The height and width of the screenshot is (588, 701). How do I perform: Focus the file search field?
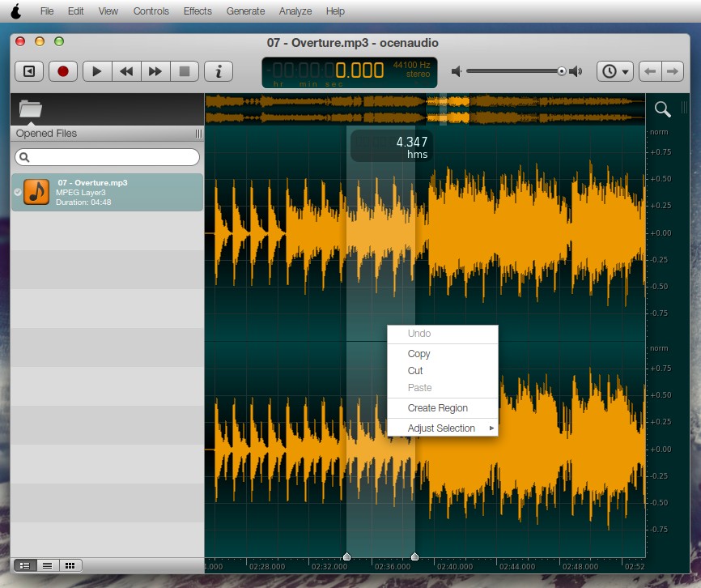[108, 157]
